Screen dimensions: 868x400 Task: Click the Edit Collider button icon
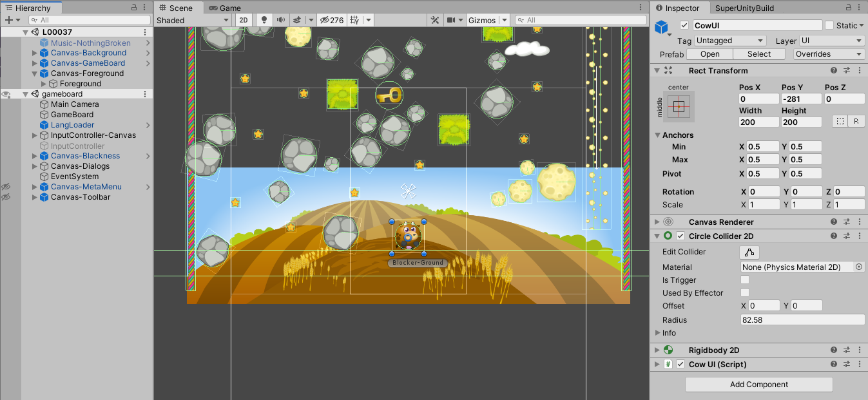(x=749, y=252)
